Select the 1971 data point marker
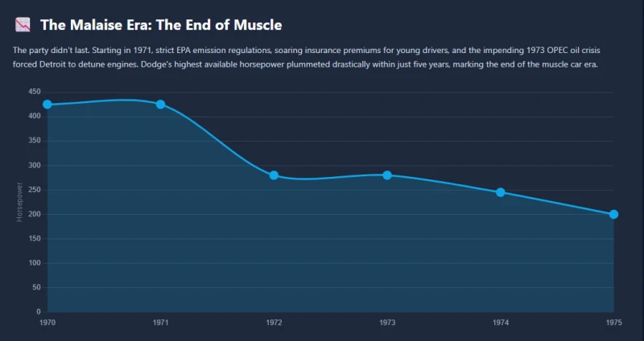 pos(160,105)
